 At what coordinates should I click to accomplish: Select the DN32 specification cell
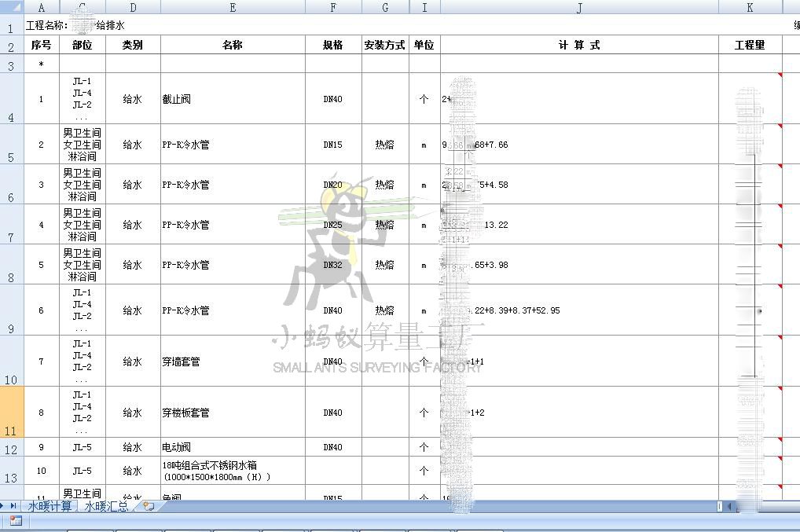(333, 265)
